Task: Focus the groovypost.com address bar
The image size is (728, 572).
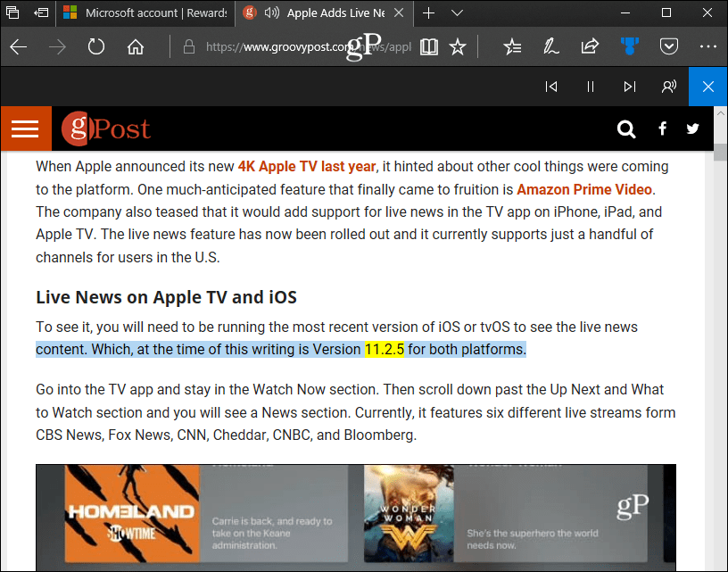Action: coord(309,47)
